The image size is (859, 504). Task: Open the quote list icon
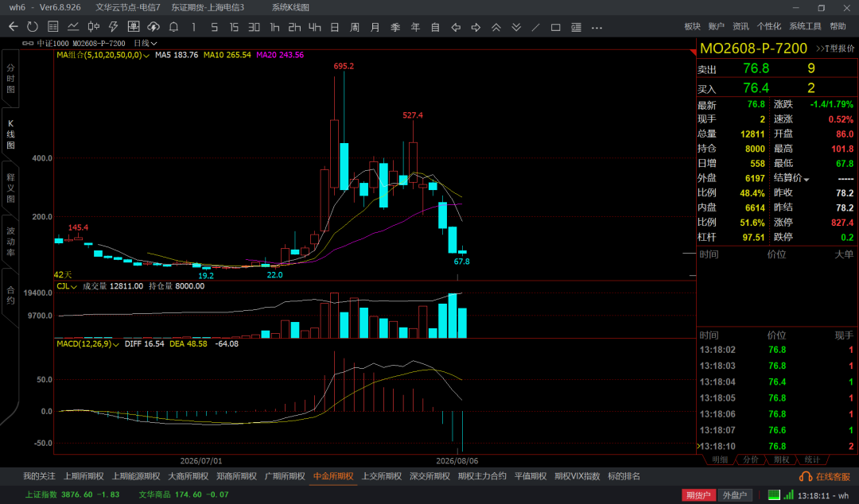point(53,27)
